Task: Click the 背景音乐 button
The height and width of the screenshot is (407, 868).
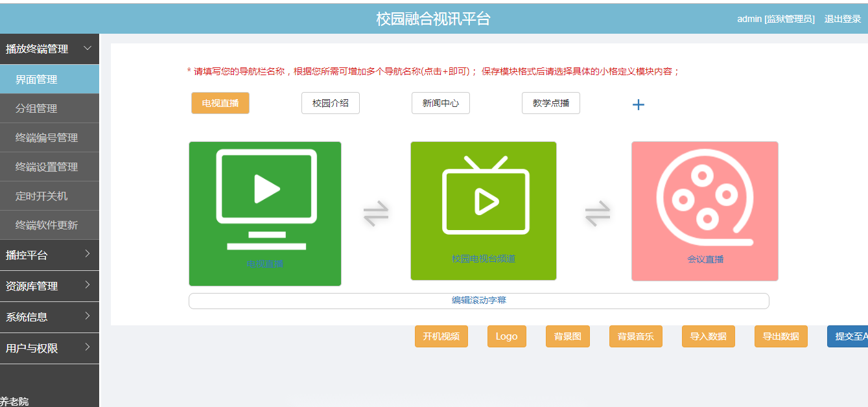Action: (x=636, y=336)
